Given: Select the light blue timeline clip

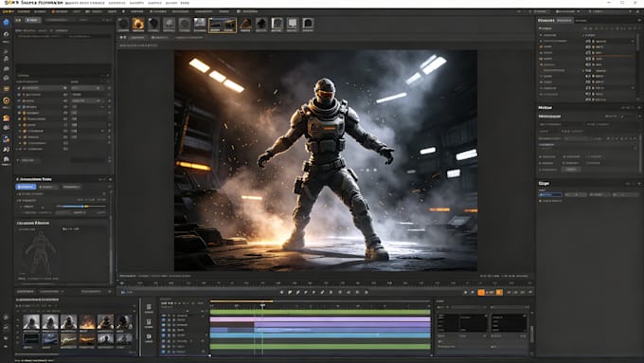Looking at the screenshot, I should coord(320,336).
